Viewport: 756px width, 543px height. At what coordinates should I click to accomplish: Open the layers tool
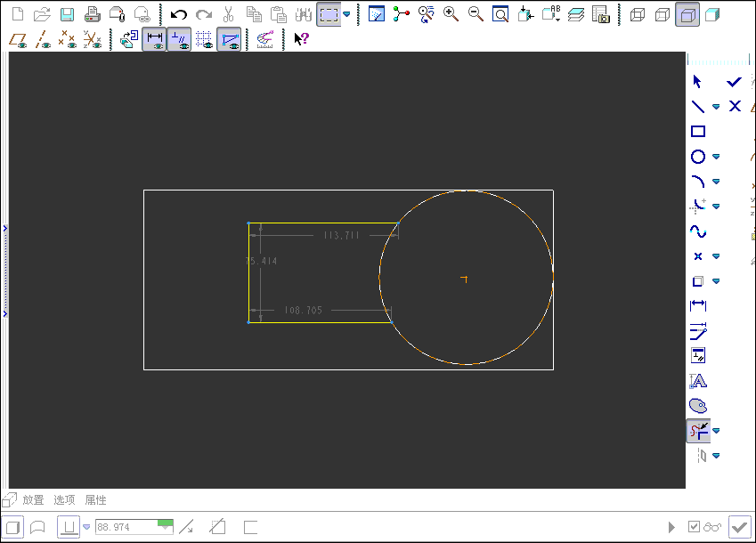tap(575, 14)
